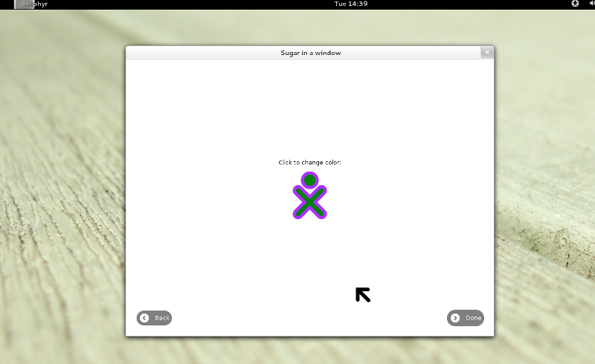595x364 pixels.
Task: Click the crossed X body of the XO figure
Action: [x=309, y=203]
